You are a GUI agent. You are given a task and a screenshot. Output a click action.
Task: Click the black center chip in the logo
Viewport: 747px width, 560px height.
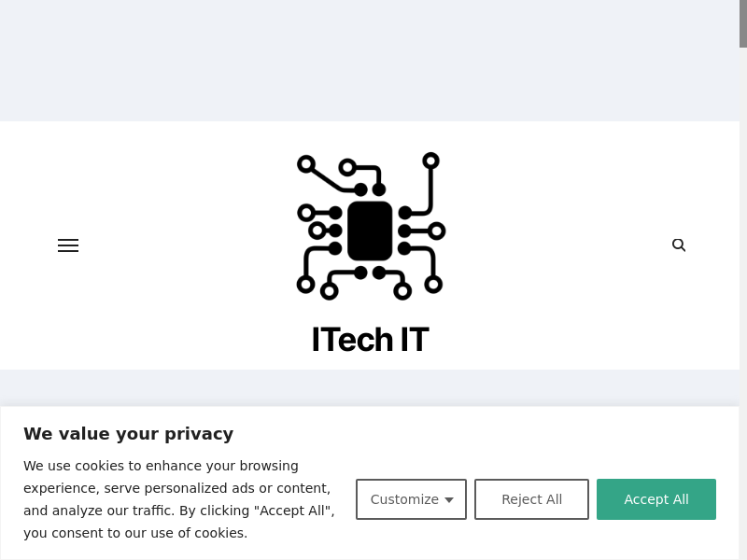click(370, 231)
